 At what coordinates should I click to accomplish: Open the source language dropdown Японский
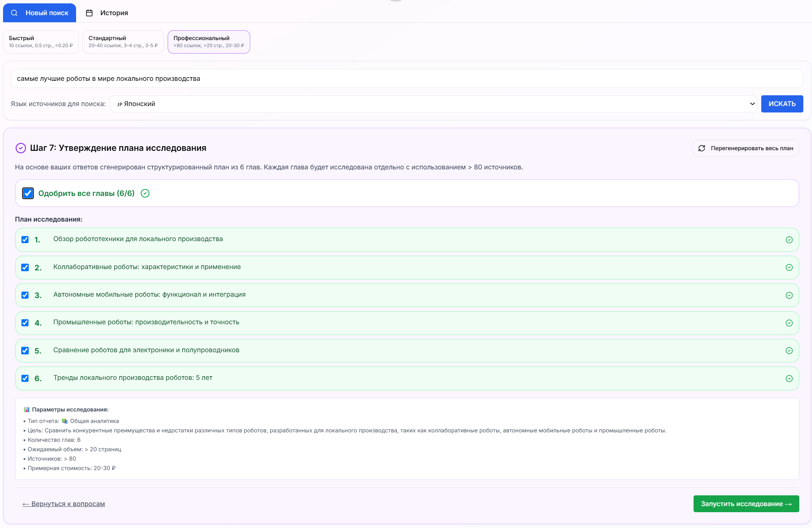[433, 104]
